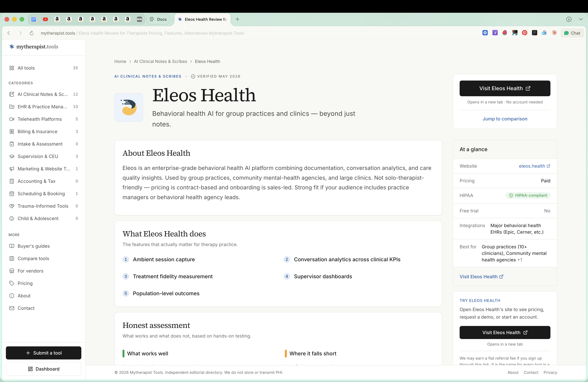Open the About sidebar item
Viewport: 588px width, 382px height.
tap(44, 296)
